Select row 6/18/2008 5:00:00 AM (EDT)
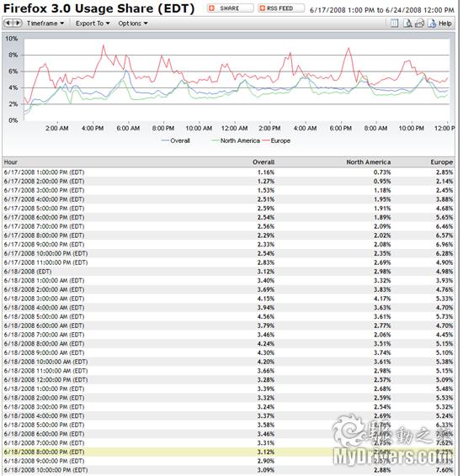Image resolution: width=463 pixels, height=476 pixels. (228, 316)
